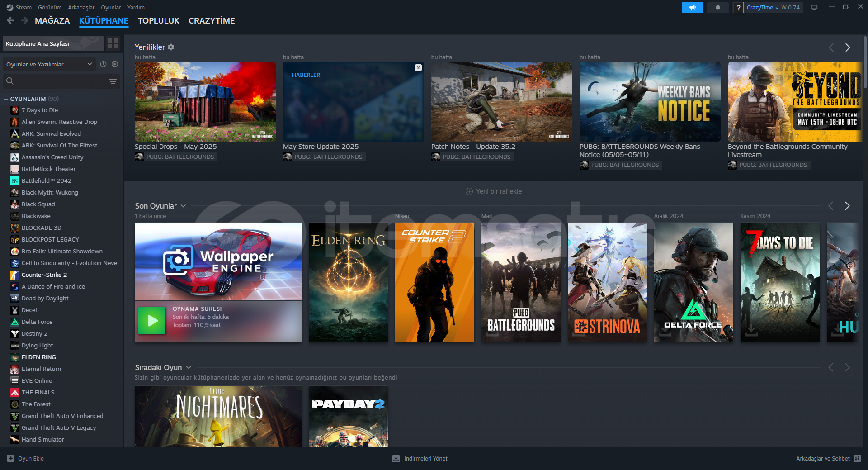Screen dimensions: 868x470
Task: Click Yeni bir raf ekle
Action: [x=494, y=191]
